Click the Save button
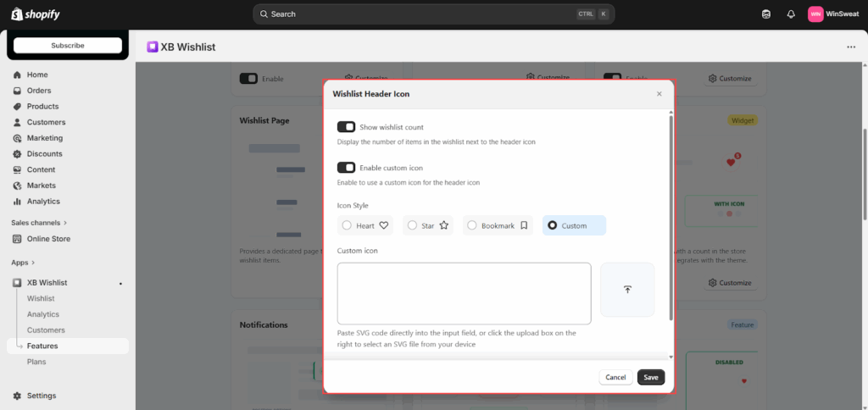 [651, 377]
